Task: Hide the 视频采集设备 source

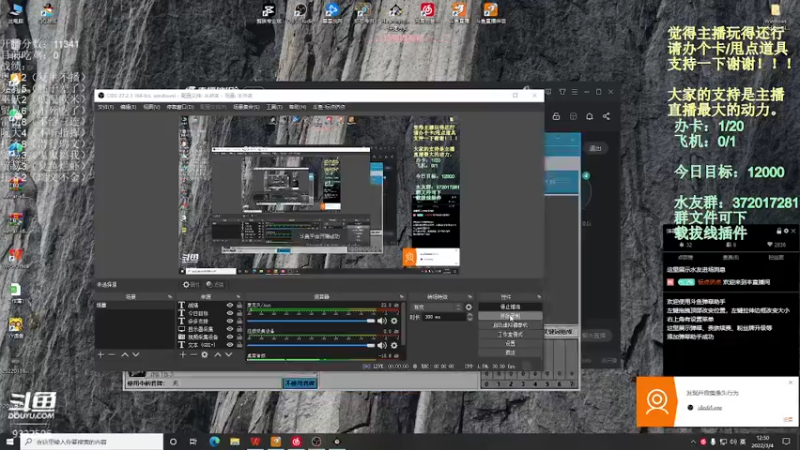Action: tap(230, 337)
